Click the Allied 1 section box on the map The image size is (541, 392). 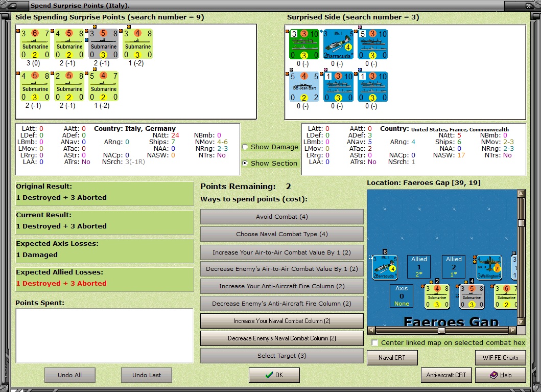[419, 267]
